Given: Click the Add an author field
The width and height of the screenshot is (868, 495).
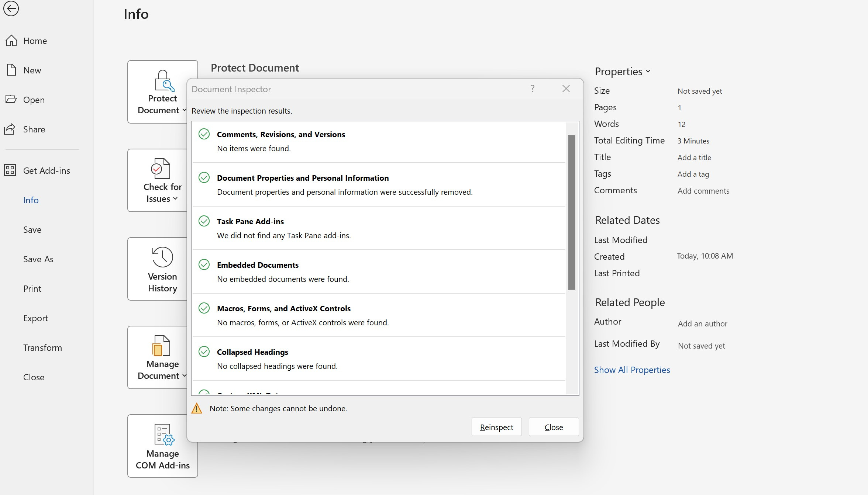Looking at the screenshot, I should point(702,323).
